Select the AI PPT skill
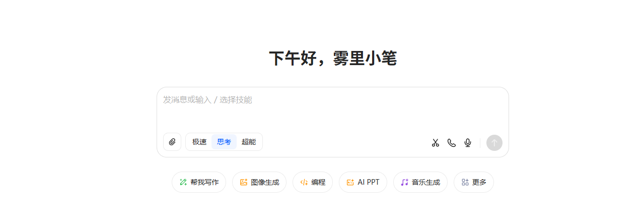The image size is (644, 219). [363, 182]
